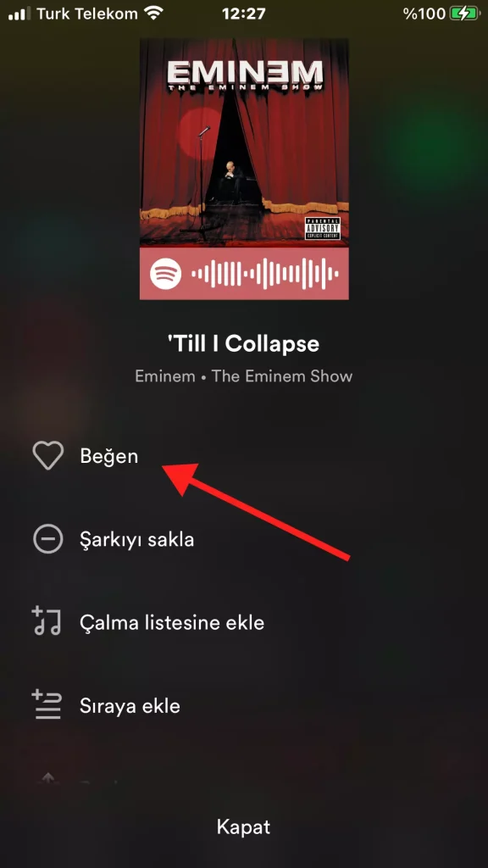Choose Sıraya ekle menu entry

130,706
